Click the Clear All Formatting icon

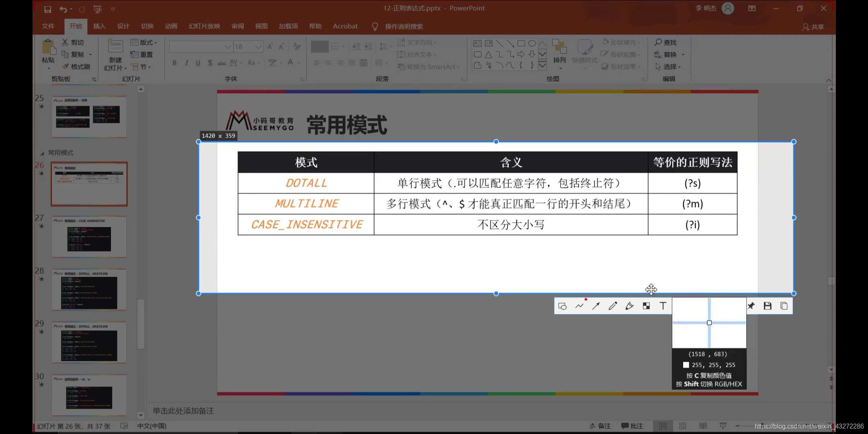(x=297, y=47)
